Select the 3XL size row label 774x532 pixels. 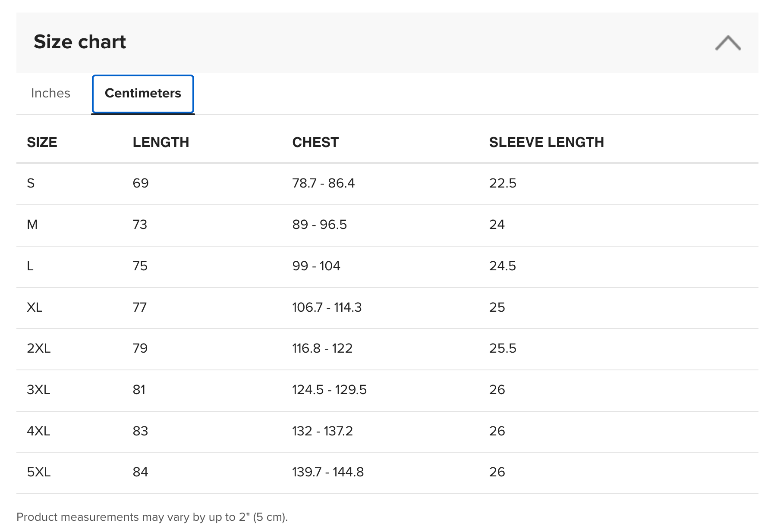38,390
